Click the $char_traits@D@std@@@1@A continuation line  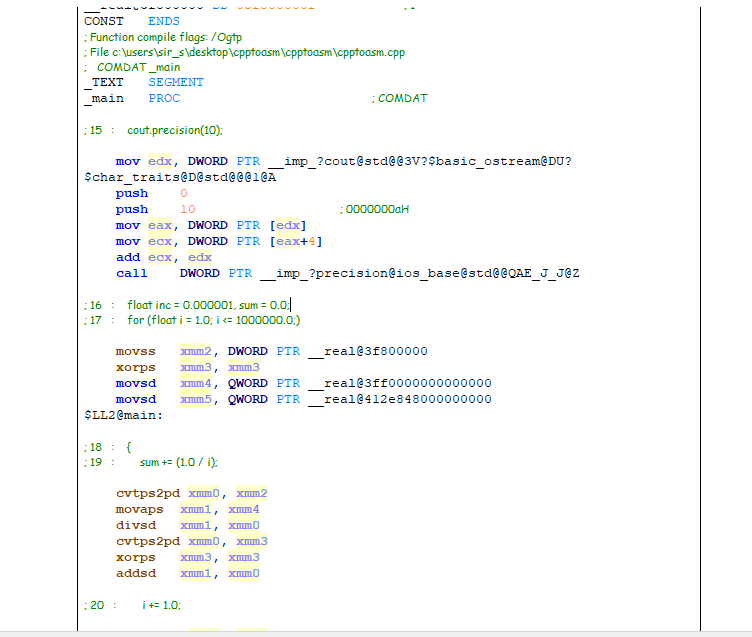click(x=180, y=177)
